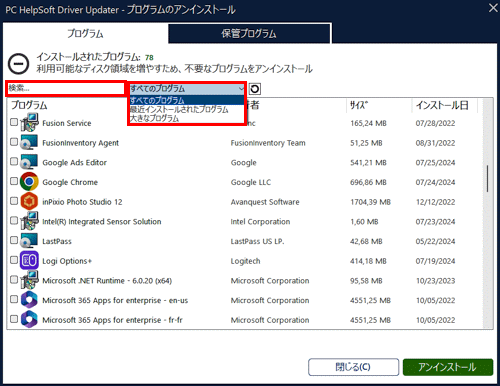
Task: Click the Logitech publisher cell
Action: (245, 261)
